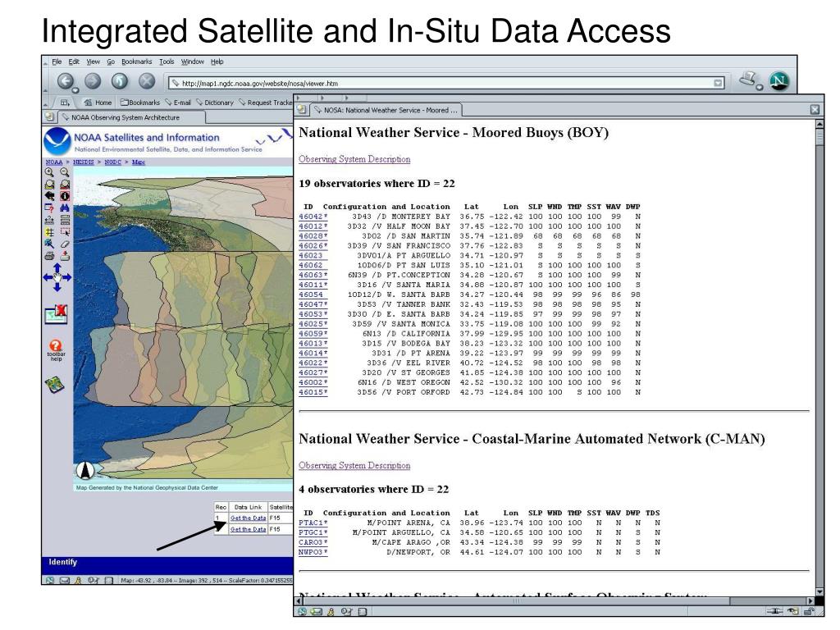Click the printer icon in map toolbar
This screenshot has height=630, width=840.
coord(49,256)
